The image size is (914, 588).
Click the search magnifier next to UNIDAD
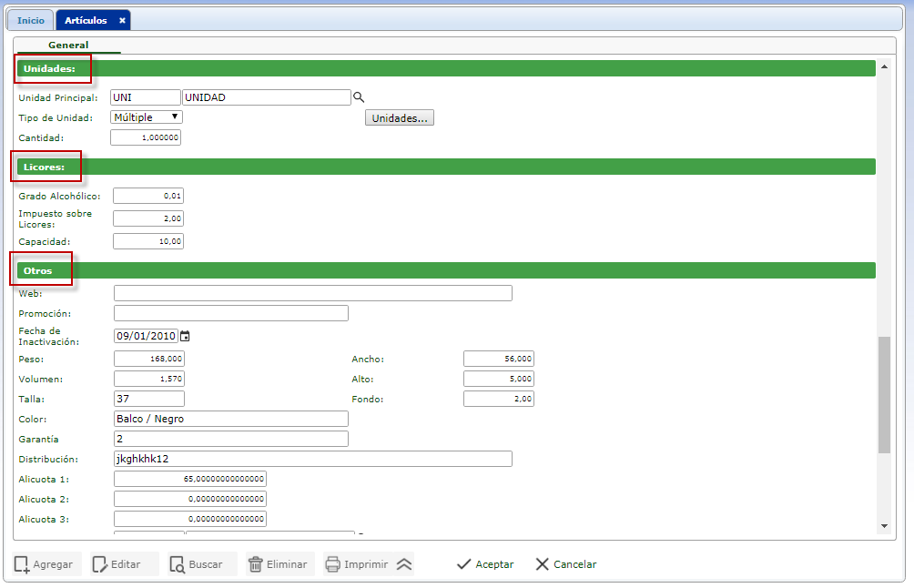(x=359, y=97)
